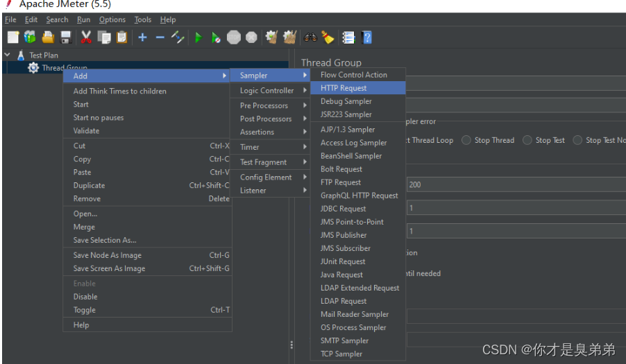Select the Stop Thread radio button
This screenshot has width=626, height=364.
coord(466,140)
